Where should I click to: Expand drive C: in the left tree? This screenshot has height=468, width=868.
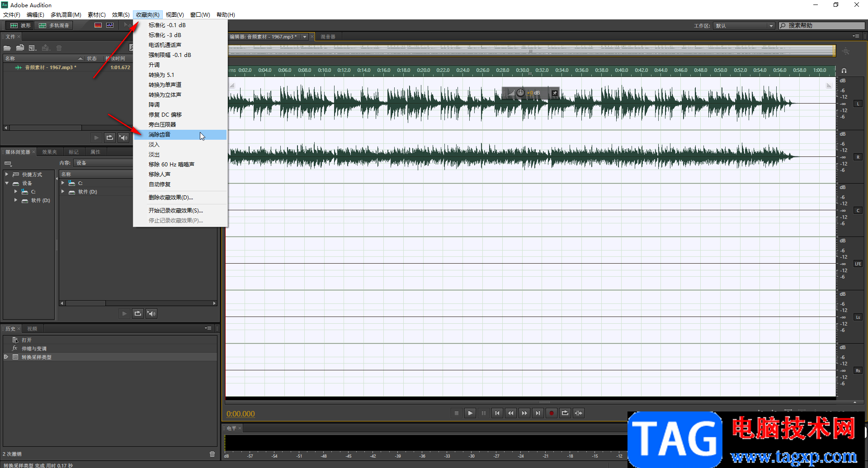coord(16,192)
